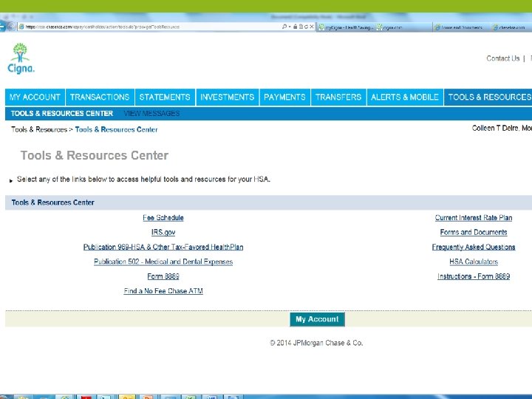The height and width of the screenshot is (399, 532).
Task: Switch to the chasehsa.com browser tab
Action: click(511, 27)
